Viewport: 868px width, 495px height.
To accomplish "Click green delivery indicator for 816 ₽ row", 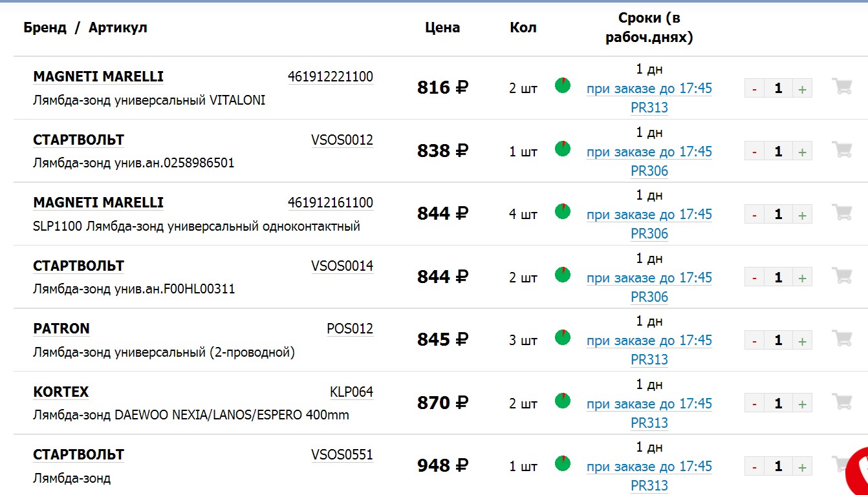I will click(563, 85).
